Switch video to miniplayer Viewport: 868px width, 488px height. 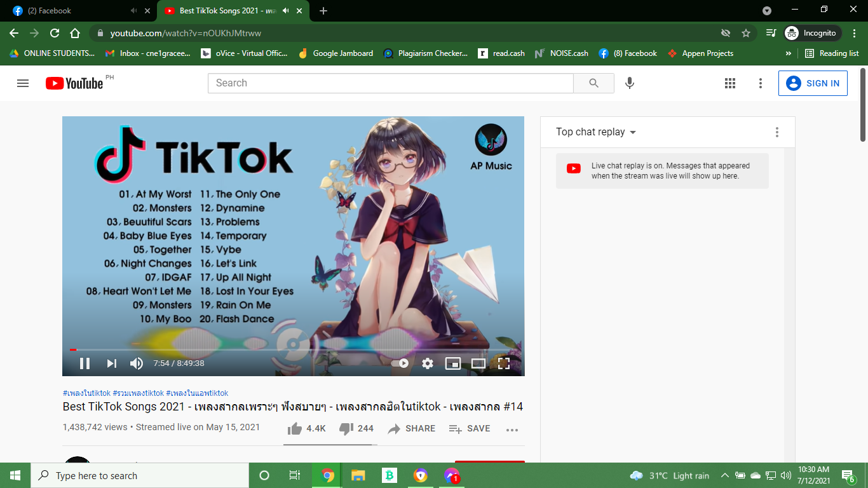453,363
